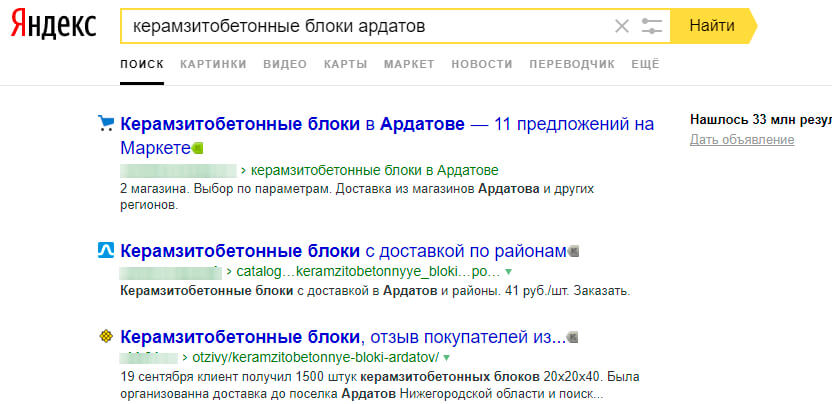This screenshot has height=404, width=832.
Task: Open the Переводчик tab
Action: click(572, 64)
